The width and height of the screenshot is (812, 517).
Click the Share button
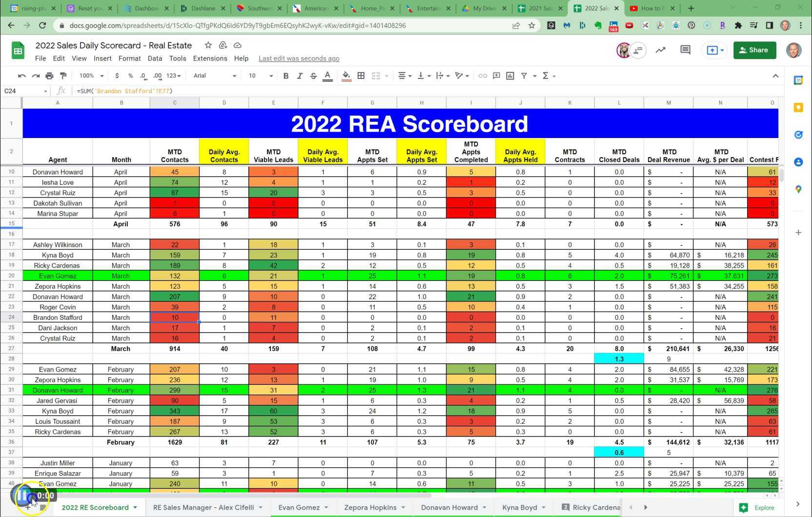pyautogui.click(x=754, y=50)
